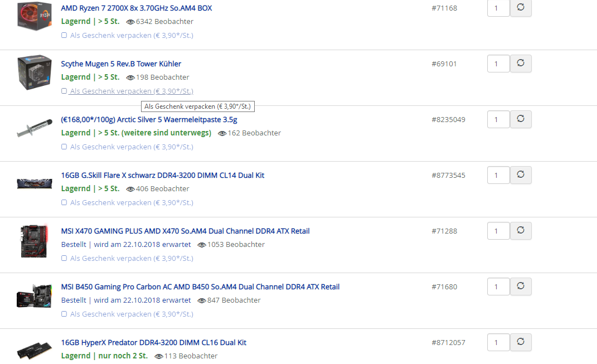Focus quantity field for G.Skill Flare X
Screen dimensions: 597x364
[498, 175]
